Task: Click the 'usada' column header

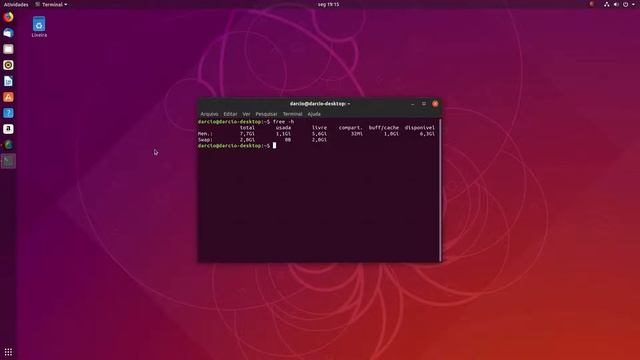Action: 283,128
